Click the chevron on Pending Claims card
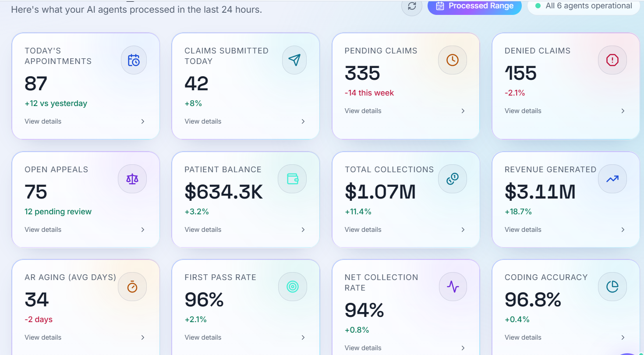 [463, 111]
